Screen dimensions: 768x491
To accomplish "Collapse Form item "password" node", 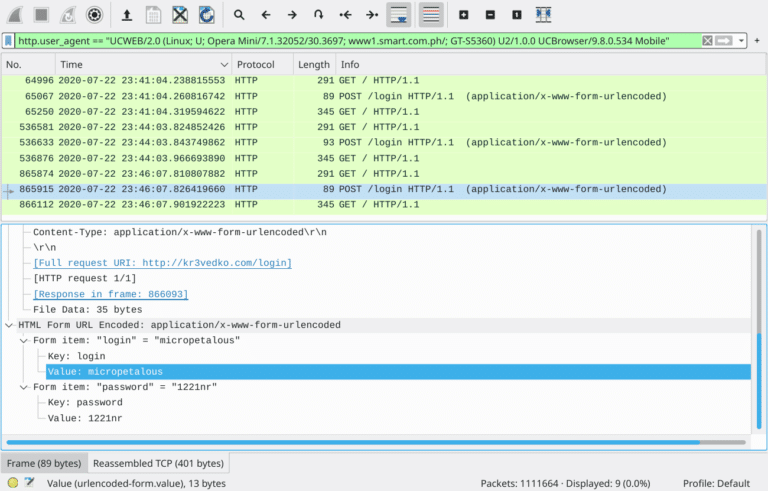I will click(x=24, y=387).
